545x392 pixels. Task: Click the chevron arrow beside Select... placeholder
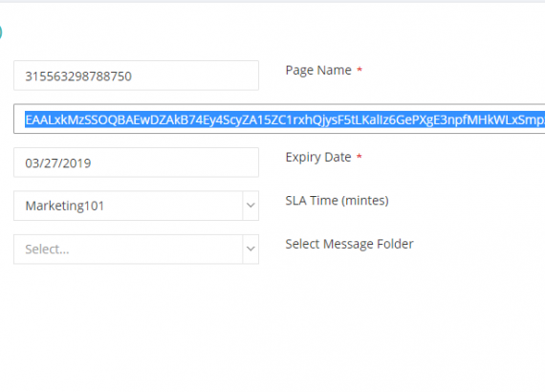pyautogui.click(x=251, y=249)
